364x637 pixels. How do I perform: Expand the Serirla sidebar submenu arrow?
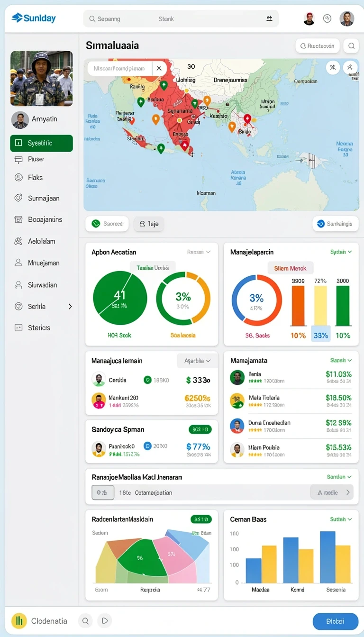[70, 307]
